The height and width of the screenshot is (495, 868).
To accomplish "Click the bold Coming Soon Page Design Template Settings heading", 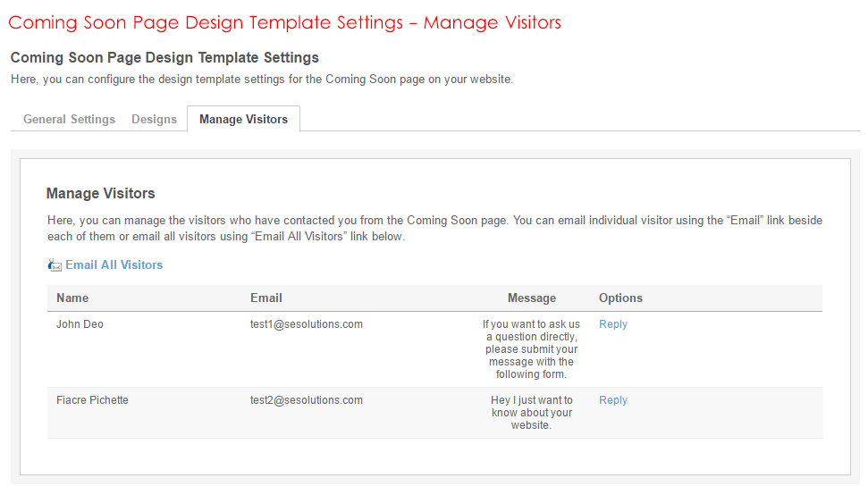I will [x=164, y=58].
